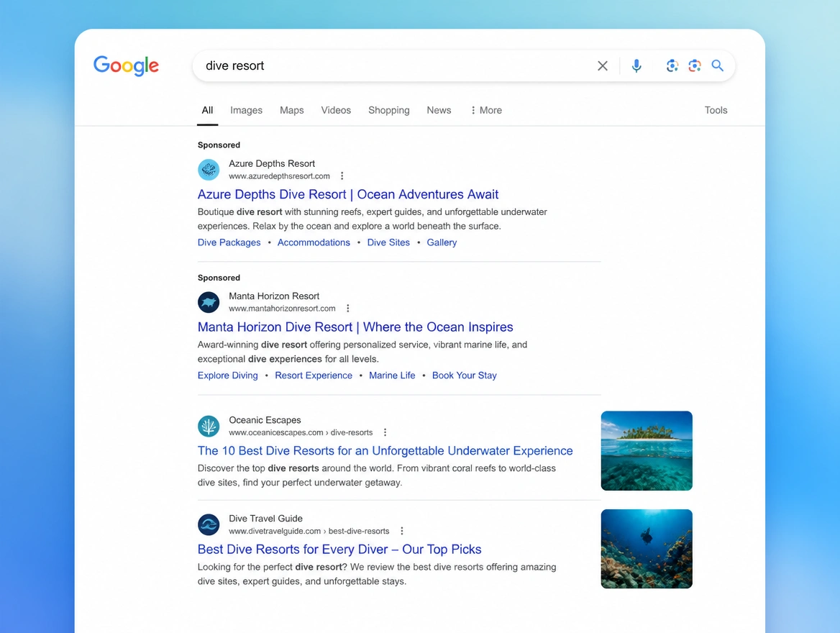
Task: Click Manta Horizon Resort favicon
Action: [x=209, y=302]
